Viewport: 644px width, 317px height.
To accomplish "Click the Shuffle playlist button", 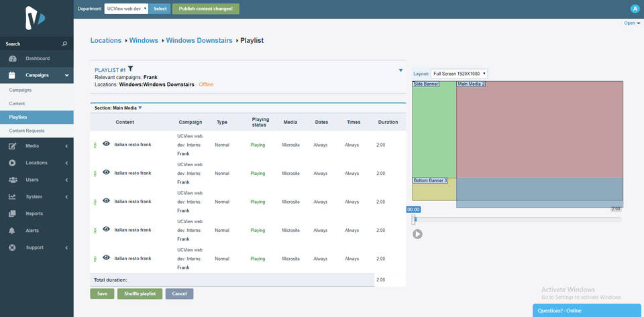I will click(x=140, y=294).
